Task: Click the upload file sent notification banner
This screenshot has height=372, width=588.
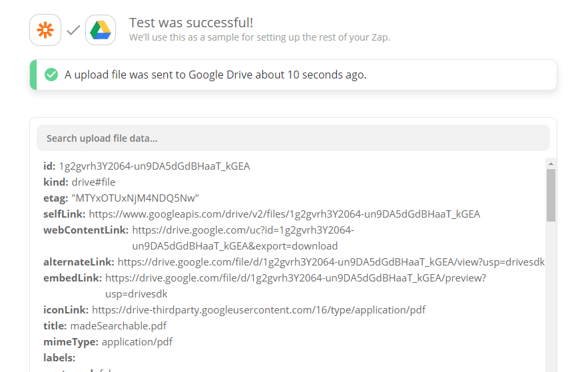Action: (293, 75)
